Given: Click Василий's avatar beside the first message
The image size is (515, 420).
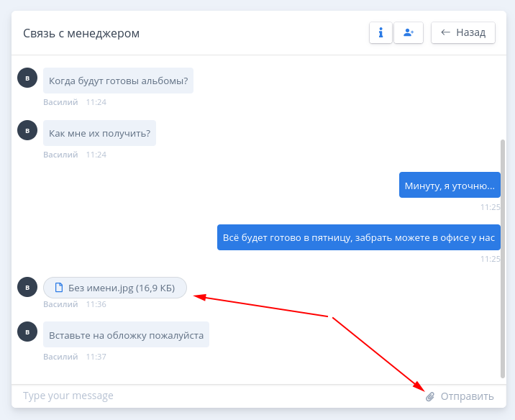Looking at the screenshot, I should [x=27, y=78].
